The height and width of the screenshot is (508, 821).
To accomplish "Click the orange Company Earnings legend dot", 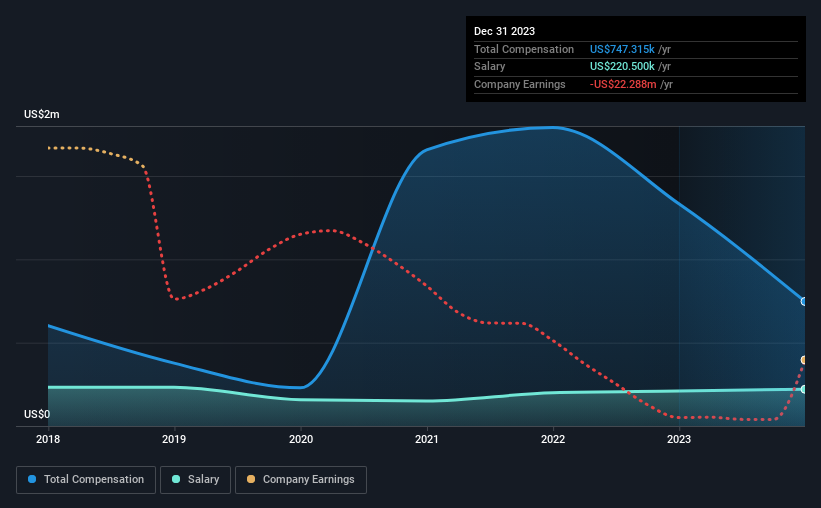I will click(x=251, y=479).
